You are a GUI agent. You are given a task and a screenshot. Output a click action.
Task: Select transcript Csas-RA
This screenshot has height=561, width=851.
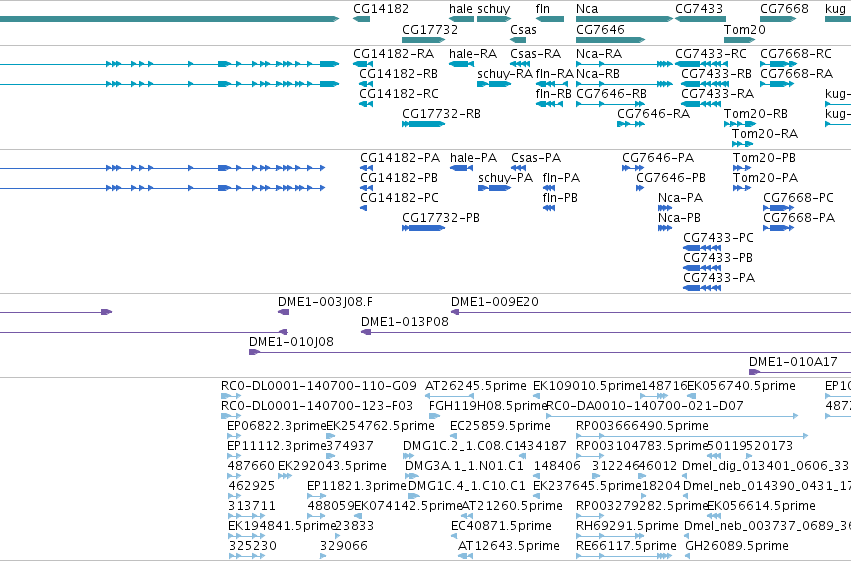(x=535, y=54)
